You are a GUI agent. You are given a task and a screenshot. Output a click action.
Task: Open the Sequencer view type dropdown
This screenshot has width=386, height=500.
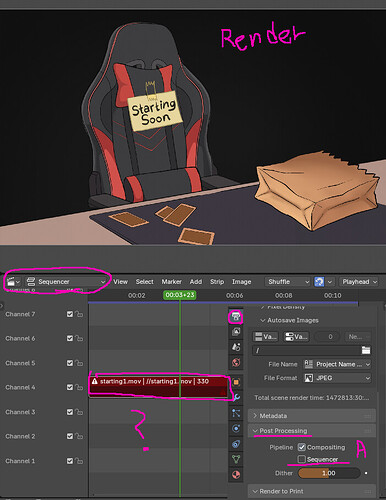coord(66,282)
